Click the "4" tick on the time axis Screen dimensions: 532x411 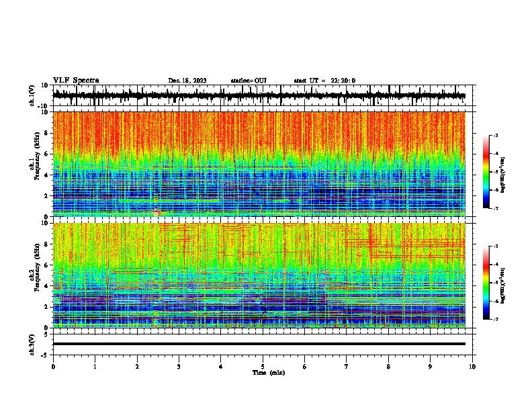(221, 367)
